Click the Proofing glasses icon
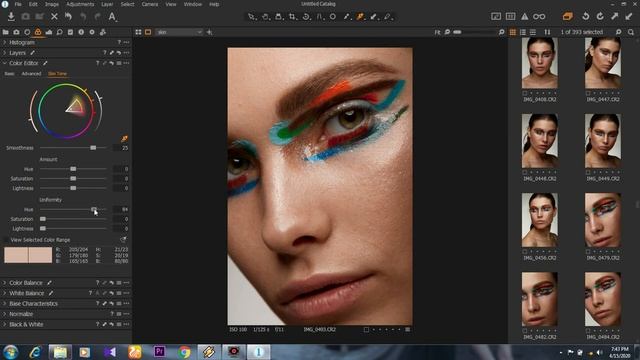The width and height of the screenshot is (640, 360). (x=539, y=16)
